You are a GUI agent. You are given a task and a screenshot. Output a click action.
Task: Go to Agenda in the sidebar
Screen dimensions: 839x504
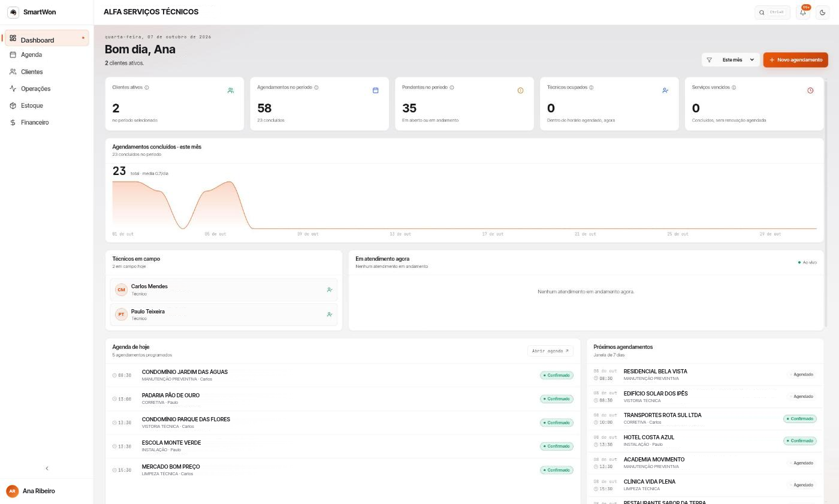click(x=47, y=55)
